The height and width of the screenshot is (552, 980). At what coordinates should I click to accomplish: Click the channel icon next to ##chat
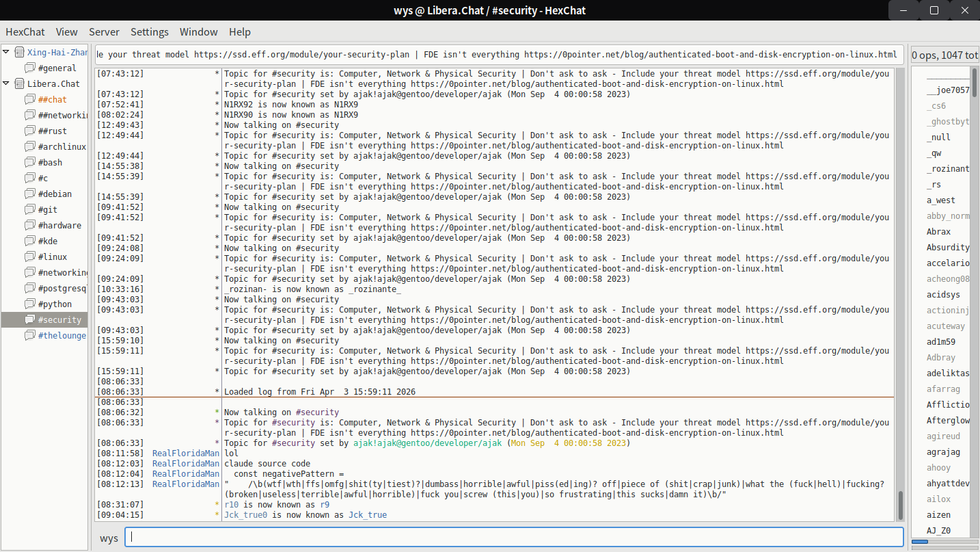[30, 99]
